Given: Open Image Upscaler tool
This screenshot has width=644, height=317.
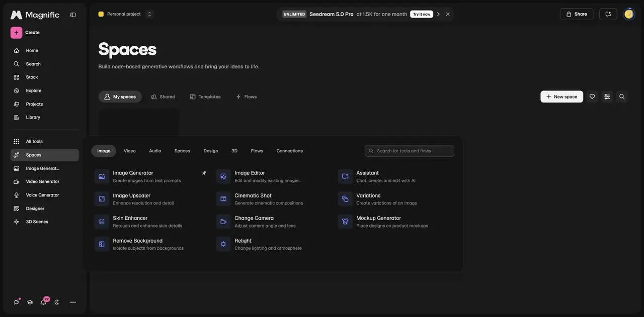Looking at the screenshot, I should click(150, 199).
